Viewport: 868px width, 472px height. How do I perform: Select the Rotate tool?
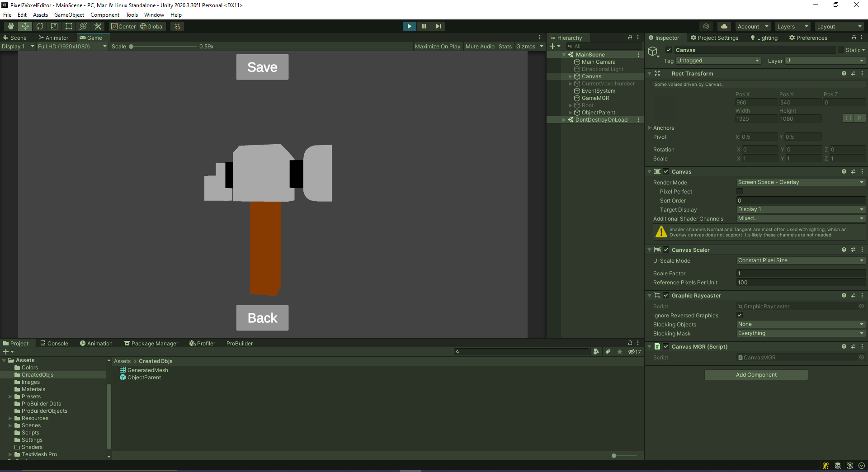click(x=40, y=26)
